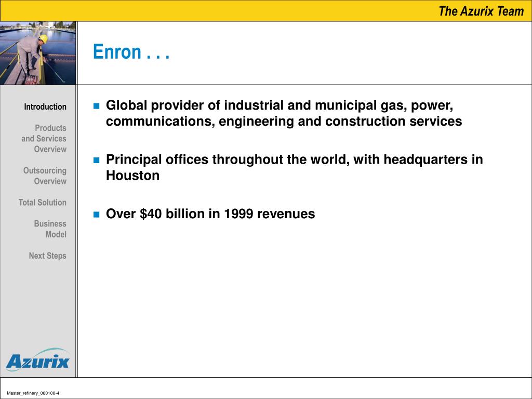Click The Azurix Team header text
The width and height of the screenshot is (532, 399).
481,11
